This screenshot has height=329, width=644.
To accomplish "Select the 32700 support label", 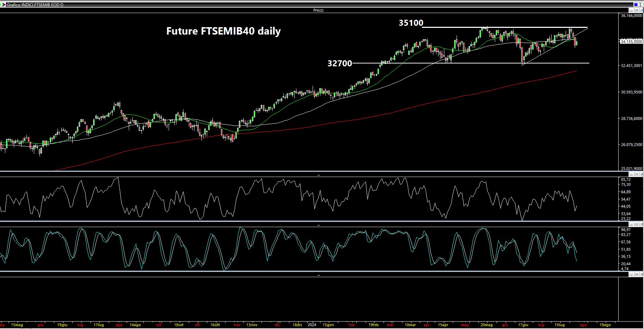I will [x=340, y=63].
